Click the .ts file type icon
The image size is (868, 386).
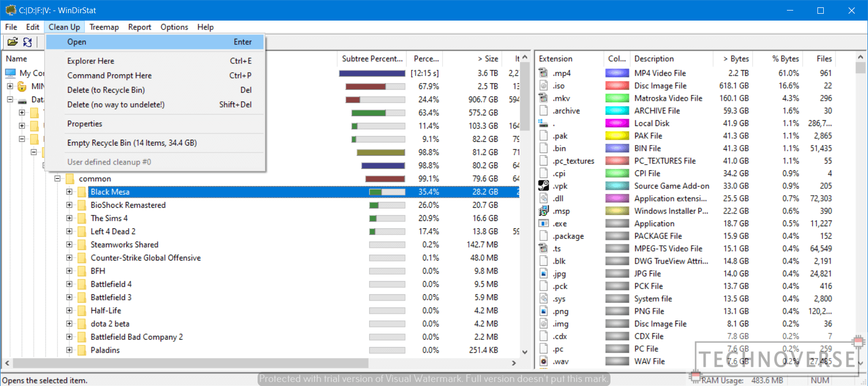[x=544, y=248]
